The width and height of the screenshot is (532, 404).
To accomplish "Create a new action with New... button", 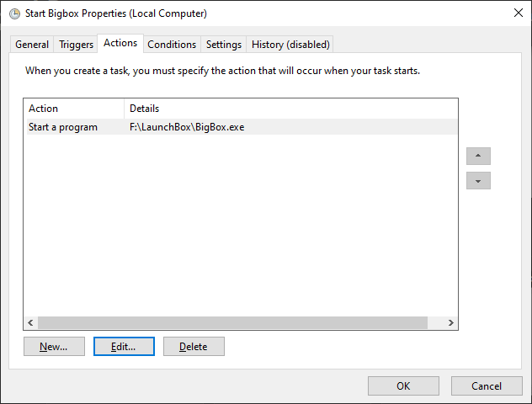I will tap(54, 346).
